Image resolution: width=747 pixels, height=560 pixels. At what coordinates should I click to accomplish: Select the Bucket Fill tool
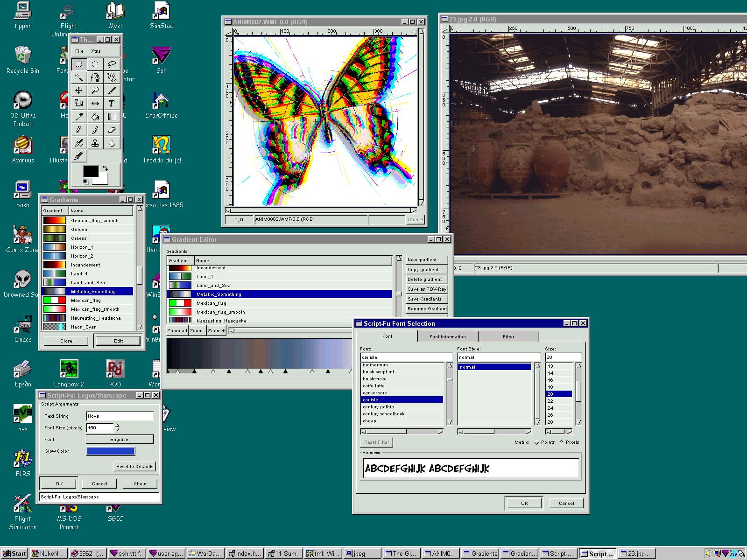(x=95, y=116)
